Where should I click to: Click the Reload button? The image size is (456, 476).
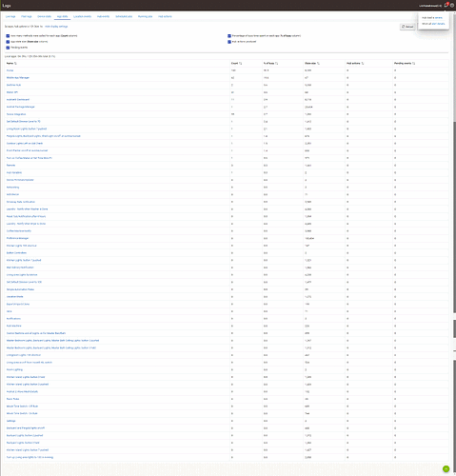(407, 27)
